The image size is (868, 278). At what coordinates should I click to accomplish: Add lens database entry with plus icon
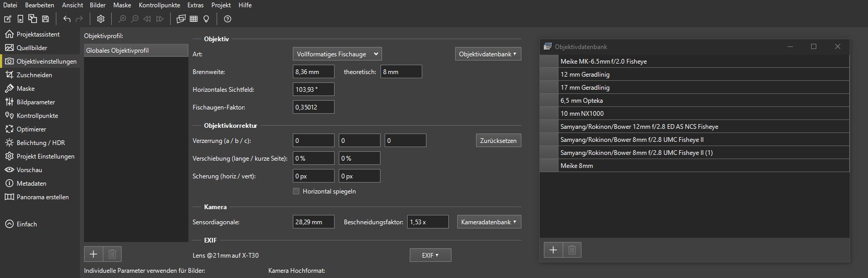pyautogui.click(x=553, y=250)
